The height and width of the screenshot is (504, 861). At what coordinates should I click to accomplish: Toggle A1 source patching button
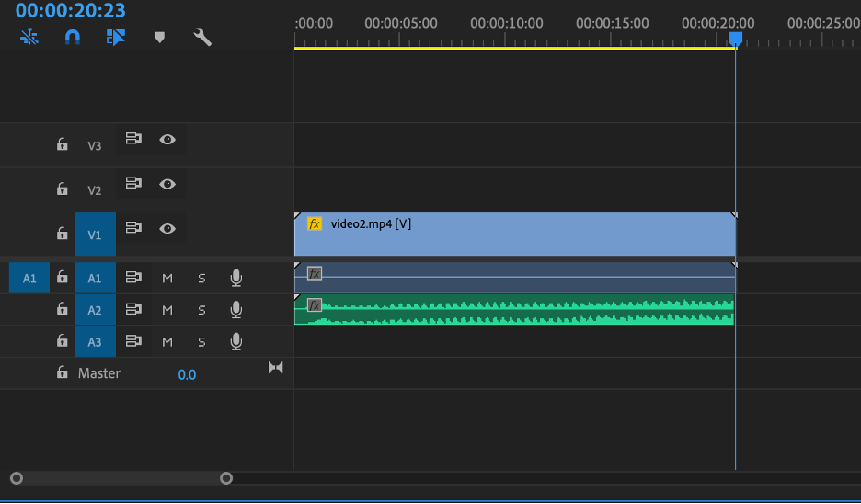(29, 278)
